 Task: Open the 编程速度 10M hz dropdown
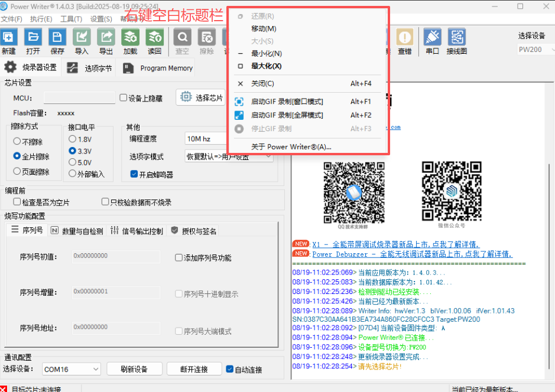coord(206,139)
